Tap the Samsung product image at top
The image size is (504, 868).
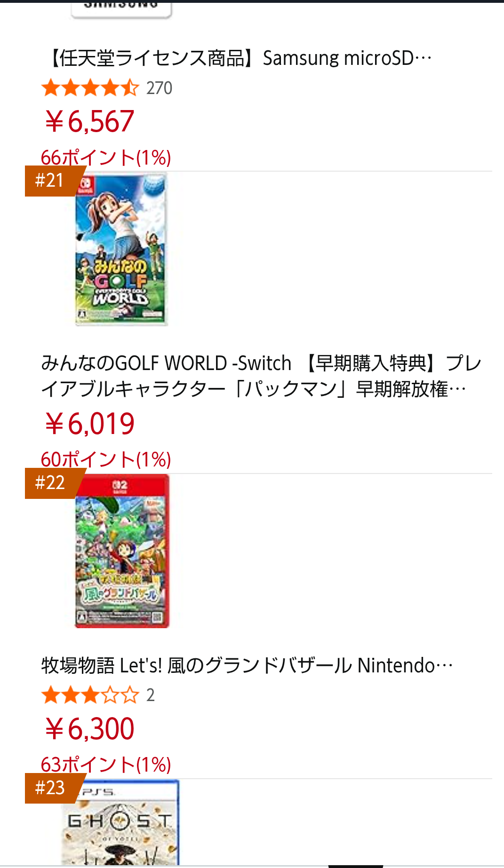[121, 9]
